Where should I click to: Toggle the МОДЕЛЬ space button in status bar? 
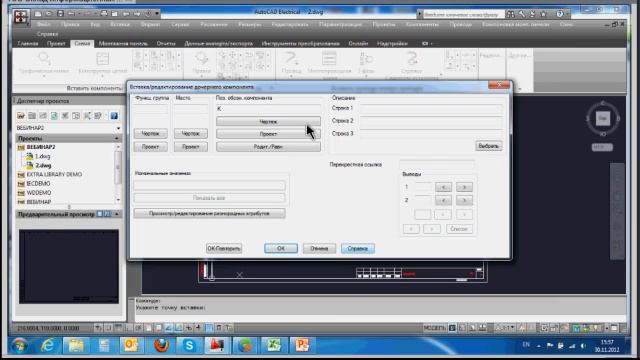click(x=434, y=328)
